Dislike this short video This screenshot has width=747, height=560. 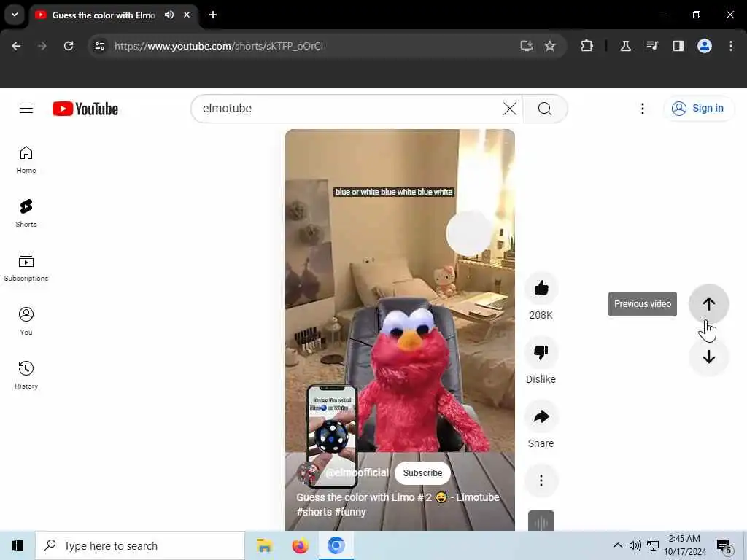(541, 352)
